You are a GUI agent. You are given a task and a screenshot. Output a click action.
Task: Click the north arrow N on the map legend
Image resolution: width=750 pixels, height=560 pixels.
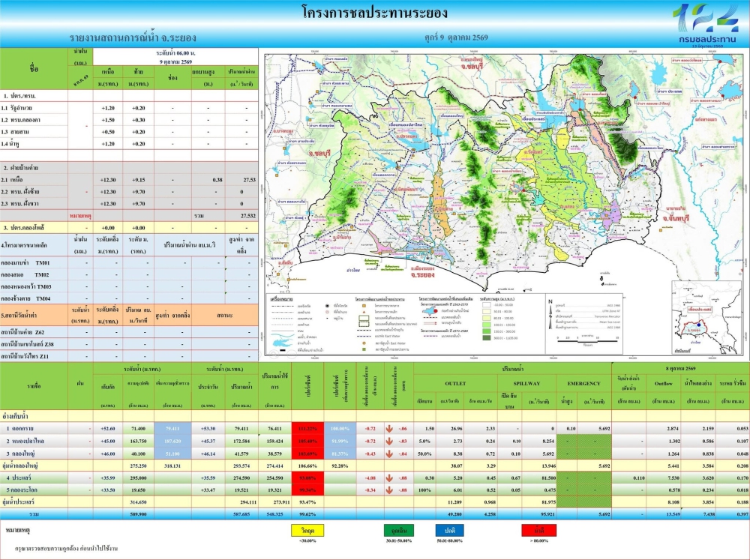coord(550,316)
